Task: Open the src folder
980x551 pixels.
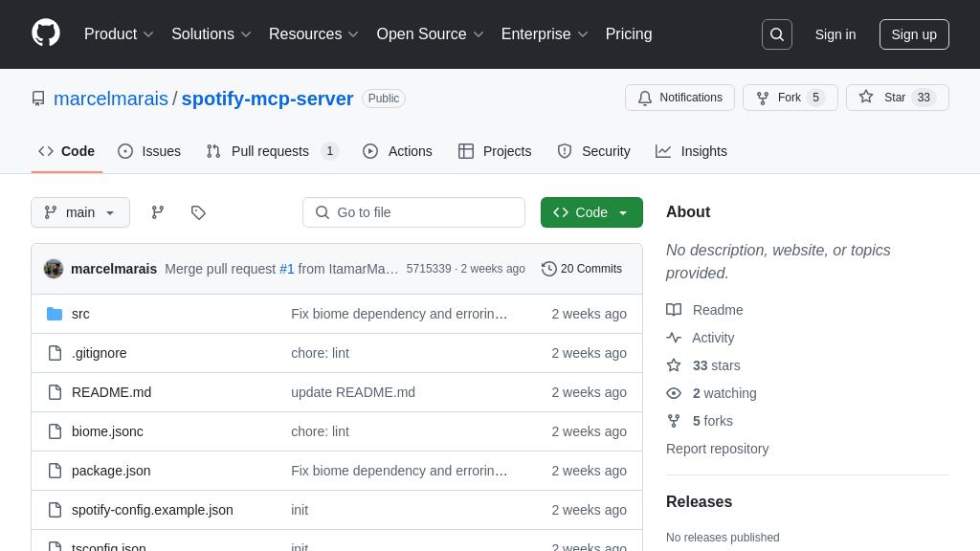Action: [80, 314]
